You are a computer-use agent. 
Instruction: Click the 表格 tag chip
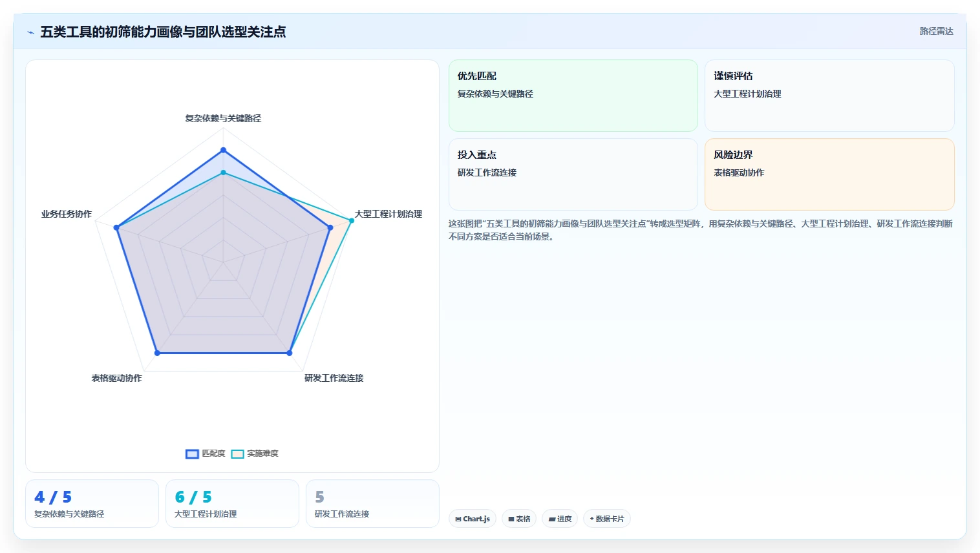pos(519,519)
